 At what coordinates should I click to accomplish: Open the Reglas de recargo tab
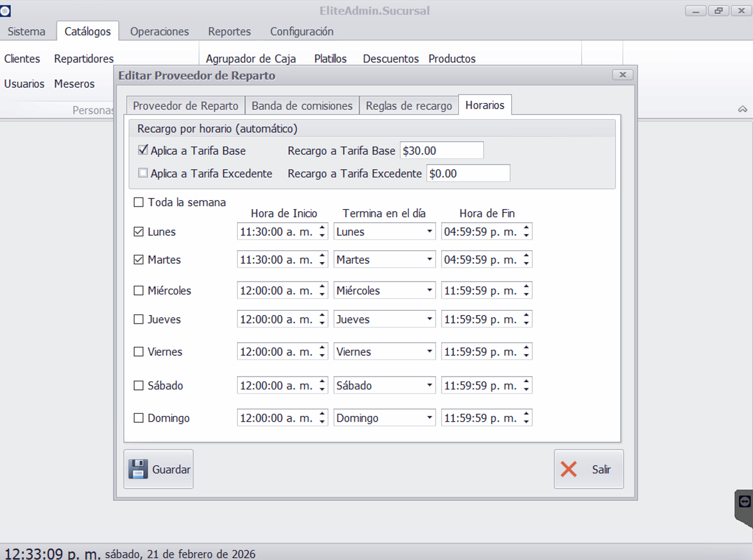[408, 105]
